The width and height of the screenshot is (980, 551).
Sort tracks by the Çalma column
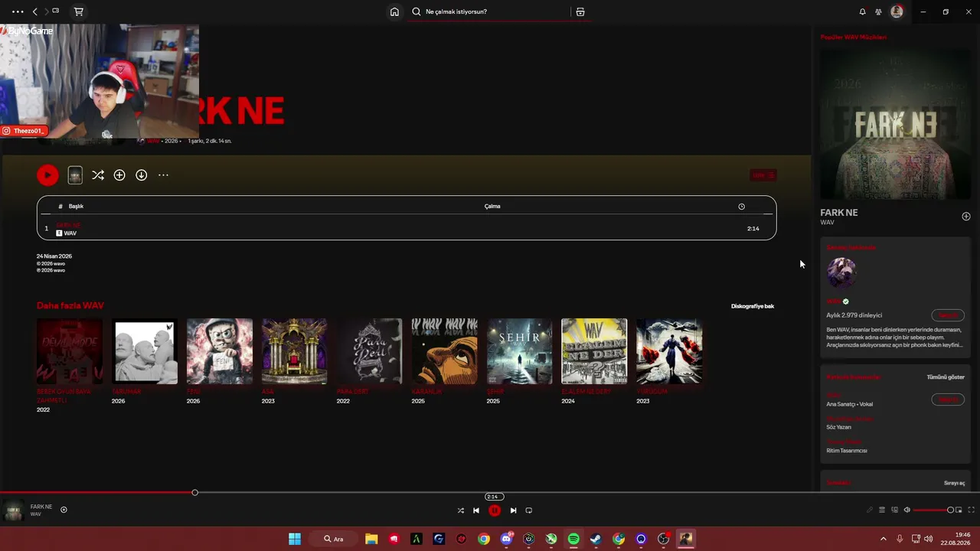click(x=492, y=207)
